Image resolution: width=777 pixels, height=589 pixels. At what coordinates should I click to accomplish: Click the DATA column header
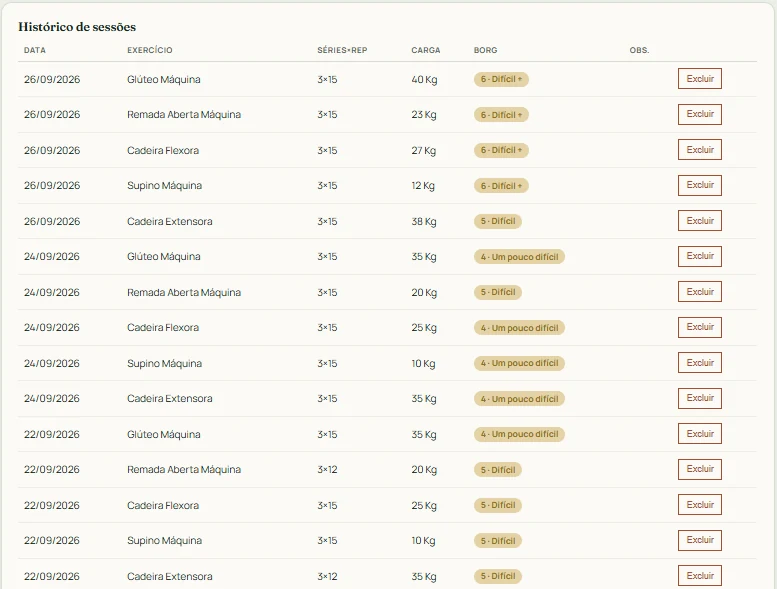point(35,50)
